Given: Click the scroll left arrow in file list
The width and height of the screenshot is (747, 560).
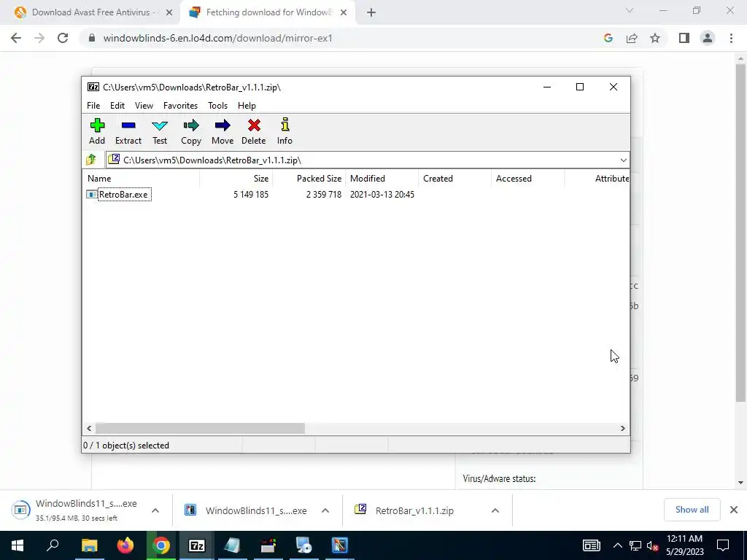Looking at the screenshot, I should [89, 429].
